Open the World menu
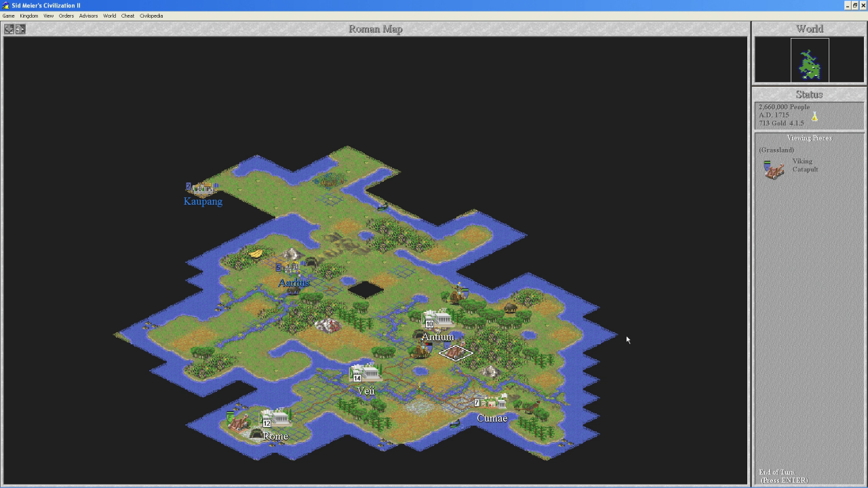 (110, 16)
